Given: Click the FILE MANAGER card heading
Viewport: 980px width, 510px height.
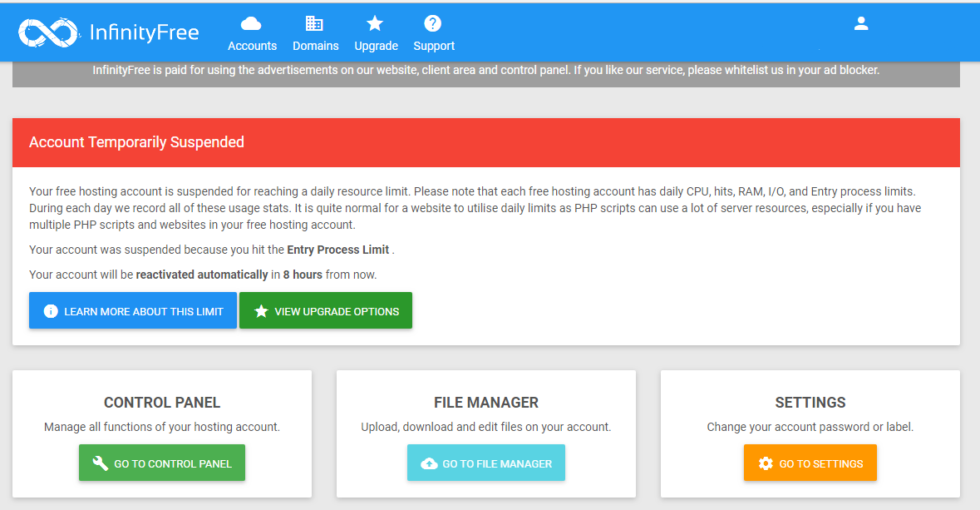Looking at the screenshot, I should pyautogui.click(x=486, y=403).
